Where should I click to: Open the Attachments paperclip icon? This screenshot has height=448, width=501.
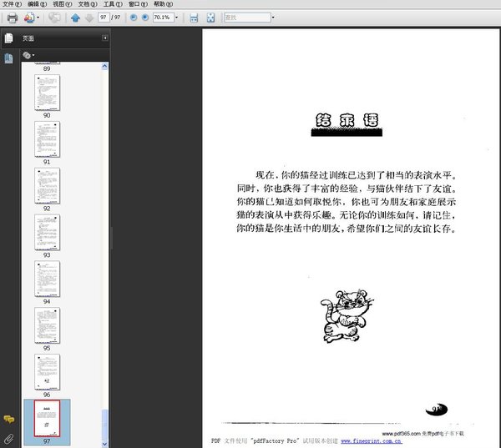point(8,440)
